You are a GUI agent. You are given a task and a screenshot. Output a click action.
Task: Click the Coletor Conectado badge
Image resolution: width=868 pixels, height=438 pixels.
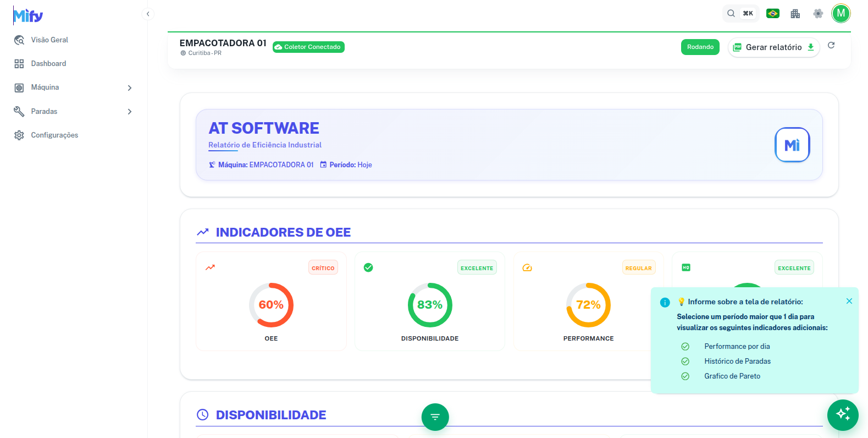click(308, 47)
